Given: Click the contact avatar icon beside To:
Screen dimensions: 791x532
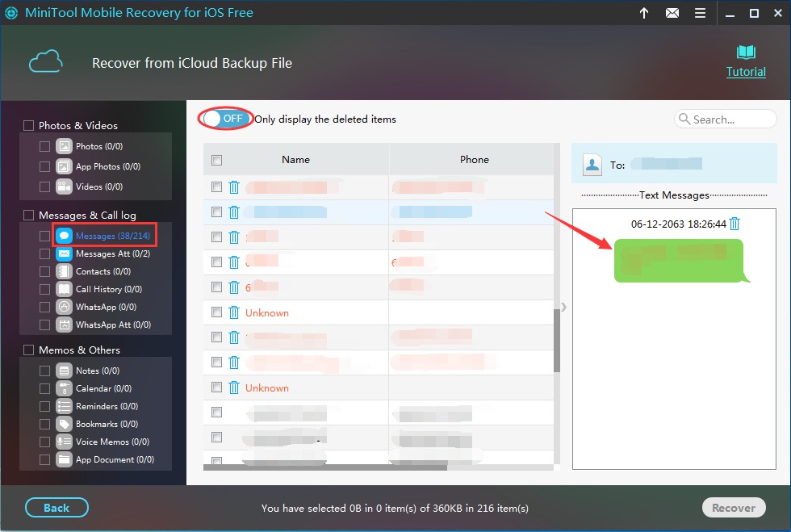Looking at the screenshot, I should [592, 165].
